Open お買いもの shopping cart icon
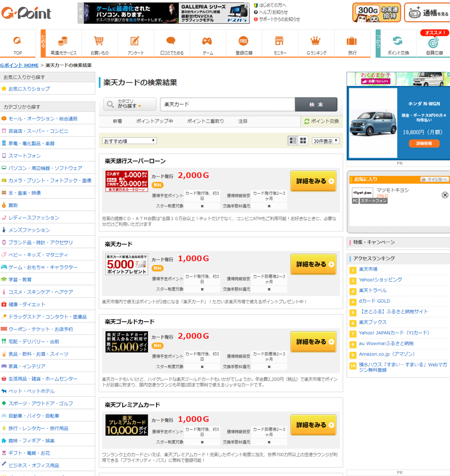 click(x=99, y=40)
